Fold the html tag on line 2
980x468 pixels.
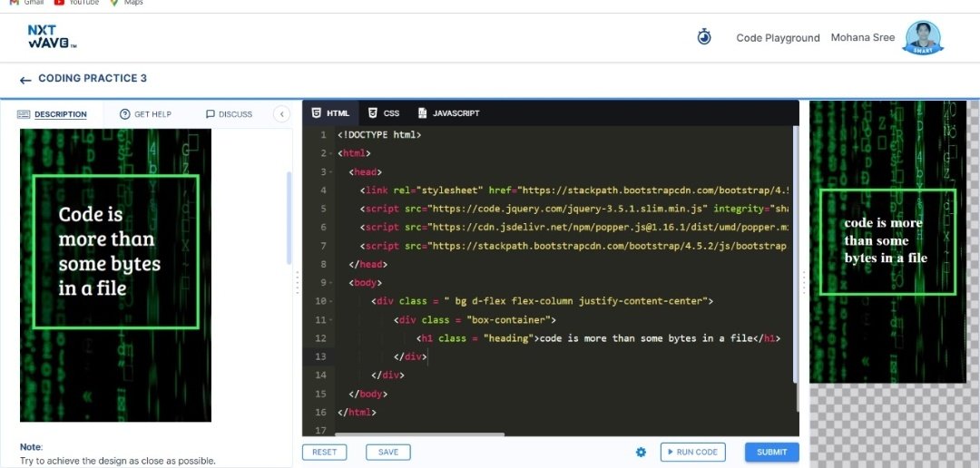[x=332, y=153]
